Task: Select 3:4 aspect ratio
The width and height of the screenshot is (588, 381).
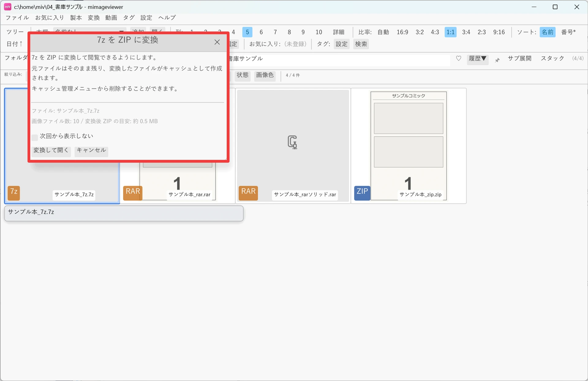Action: [466, 32]
